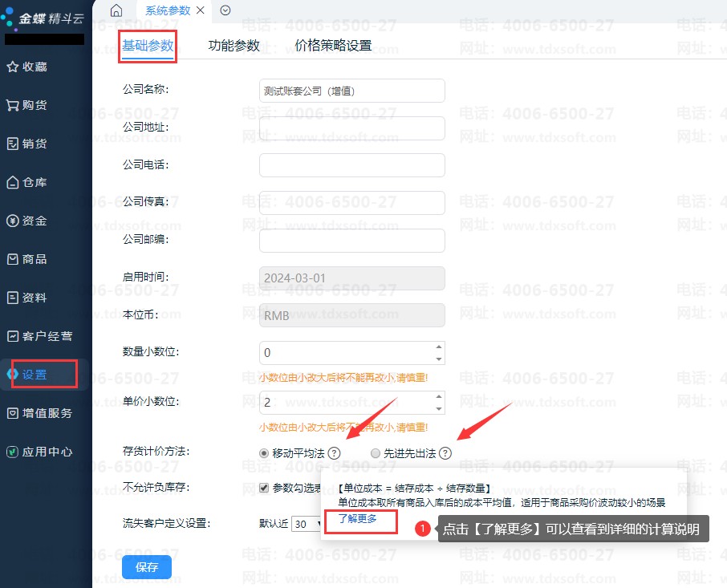Switch to 价格策略设置 tab
Viewport: 727px width, 588px height.
pos(333,46)
